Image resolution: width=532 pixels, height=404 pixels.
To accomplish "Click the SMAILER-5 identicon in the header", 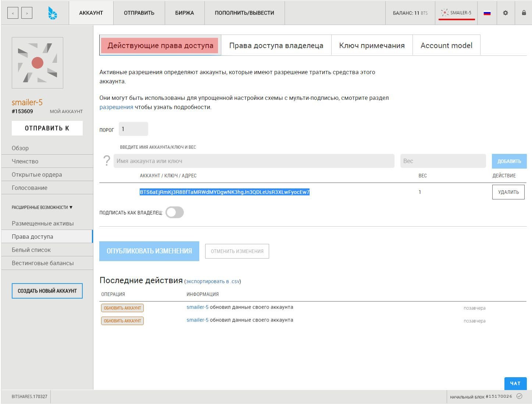I will [444, 13].
